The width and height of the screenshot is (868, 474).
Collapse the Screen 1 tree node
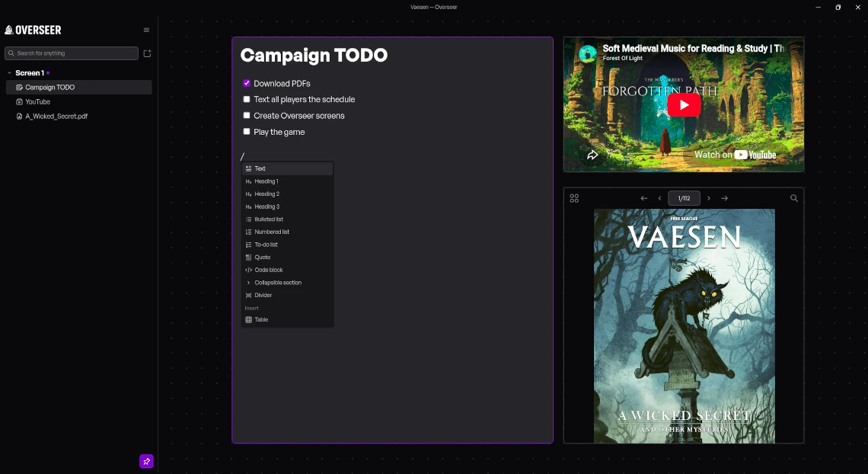[x=9, y=73]
